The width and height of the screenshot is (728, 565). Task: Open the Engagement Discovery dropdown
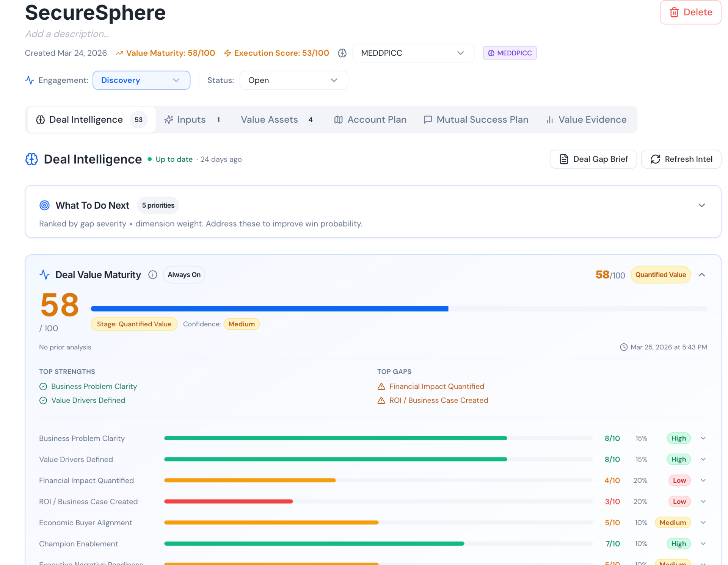coord(141,80)
